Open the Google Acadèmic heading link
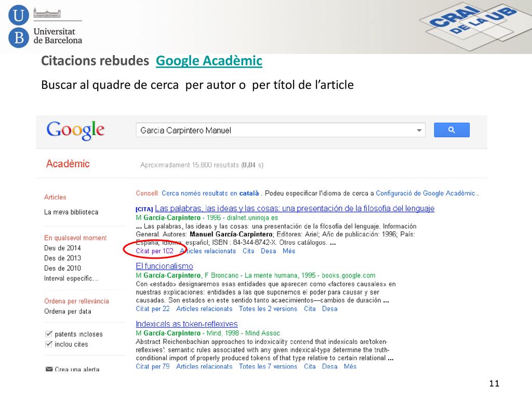 point(209,61)
